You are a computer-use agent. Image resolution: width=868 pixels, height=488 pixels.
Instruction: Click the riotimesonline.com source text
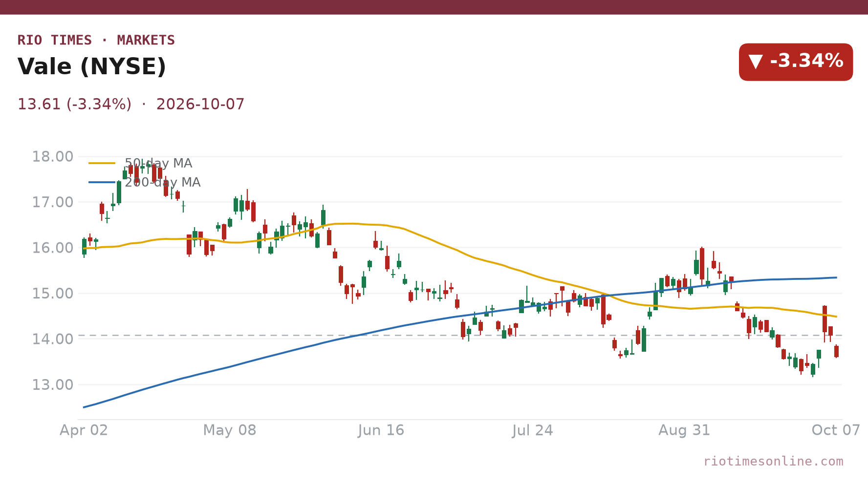[773, 461]
